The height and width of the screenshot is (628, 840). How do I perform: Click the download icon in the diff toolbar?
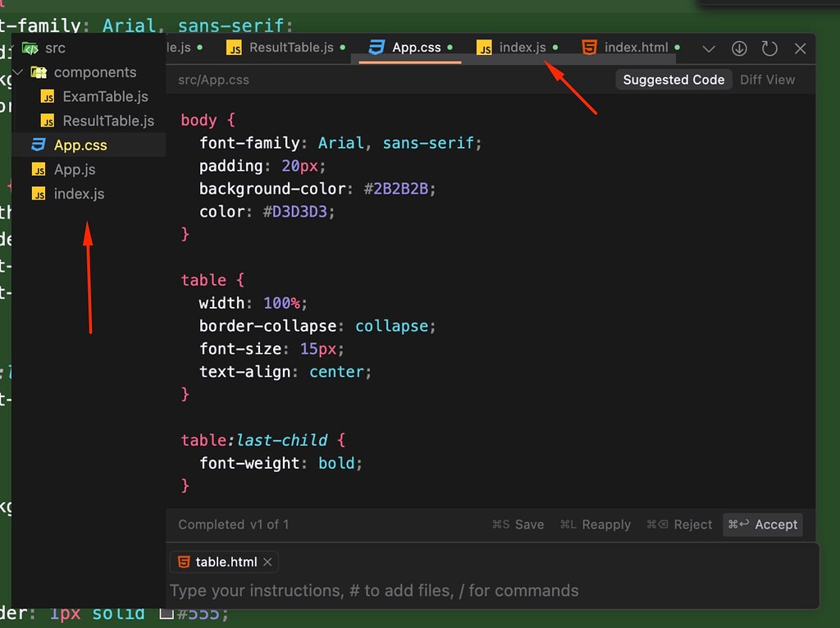click(x=738, y=48)
